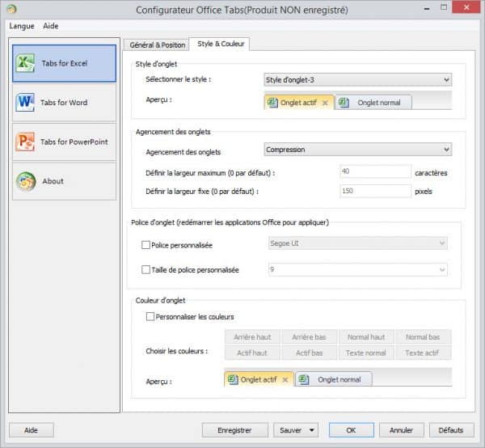
Task: Click Excel icon on lower Onglet actif preview
Action: pyautogui.click(x=233, y=379)
